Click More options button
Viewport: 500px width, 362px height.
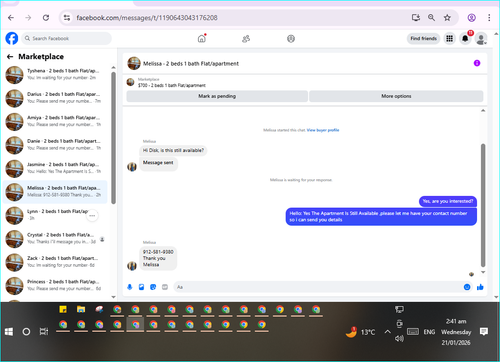[x=396, y=96]
